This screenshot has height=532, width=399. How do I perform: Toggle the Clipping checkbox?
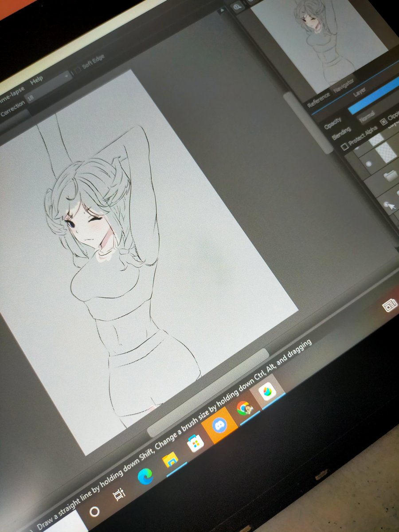click(x=383, y=121)
